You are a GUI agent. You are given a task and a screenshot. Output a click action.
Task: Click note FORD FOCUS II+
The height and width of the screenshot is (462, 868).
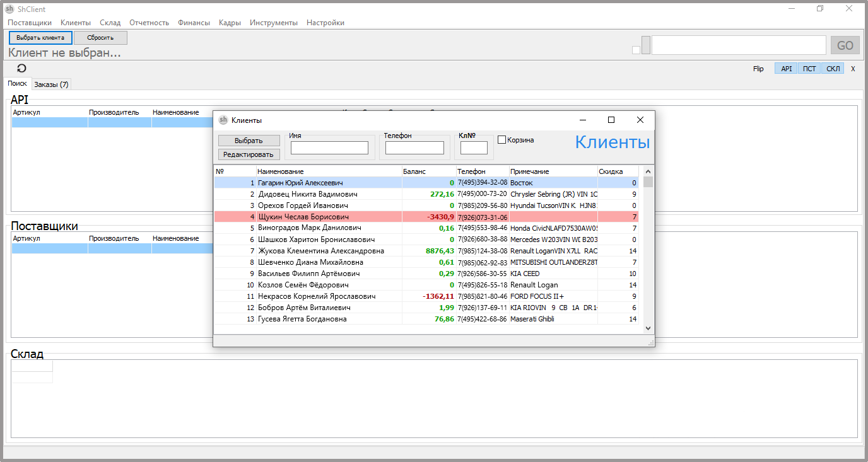click(537, 296)
